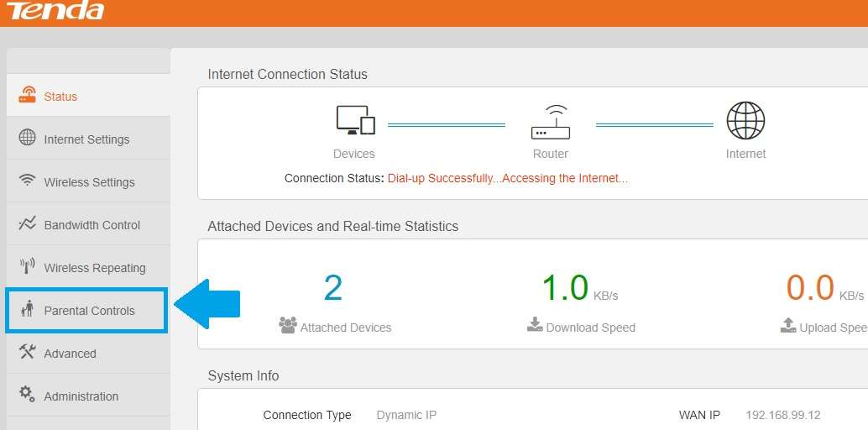
Task: Click the Status router icon in sidebar
Action: click(27, 94)
